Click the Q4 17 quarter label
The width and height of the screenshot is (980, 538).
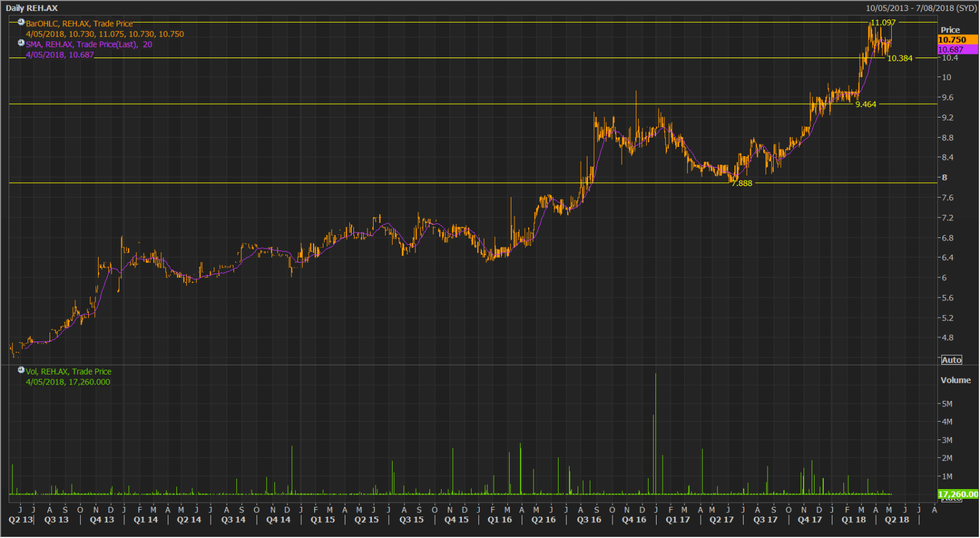(810, 520)
